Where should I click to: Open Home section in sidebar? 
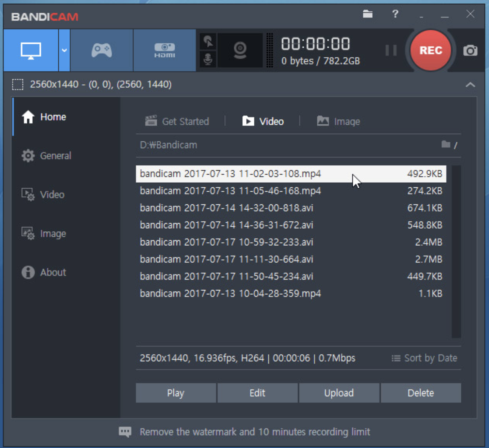click(x=66, y=117)
